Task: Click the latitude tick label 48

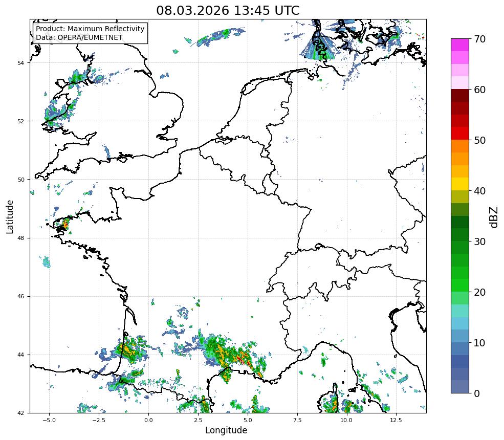Action: 20,238
